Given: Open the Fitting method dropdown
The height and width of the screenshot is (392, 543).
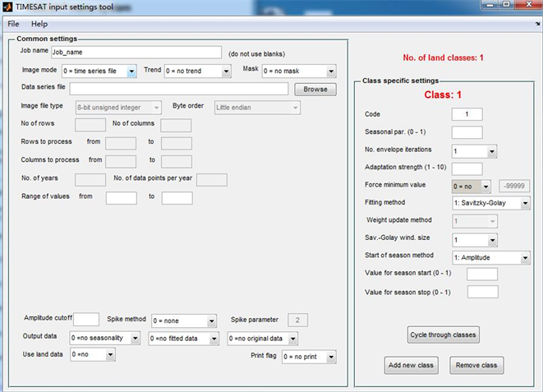Looking at the screenshot, I should [491, 202].
